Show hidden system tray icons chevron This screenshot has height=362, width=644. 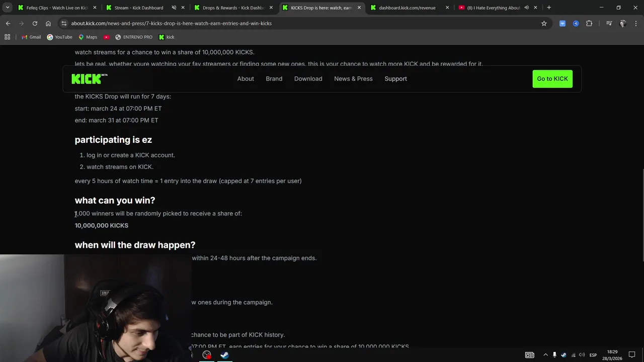coord(545,354)
